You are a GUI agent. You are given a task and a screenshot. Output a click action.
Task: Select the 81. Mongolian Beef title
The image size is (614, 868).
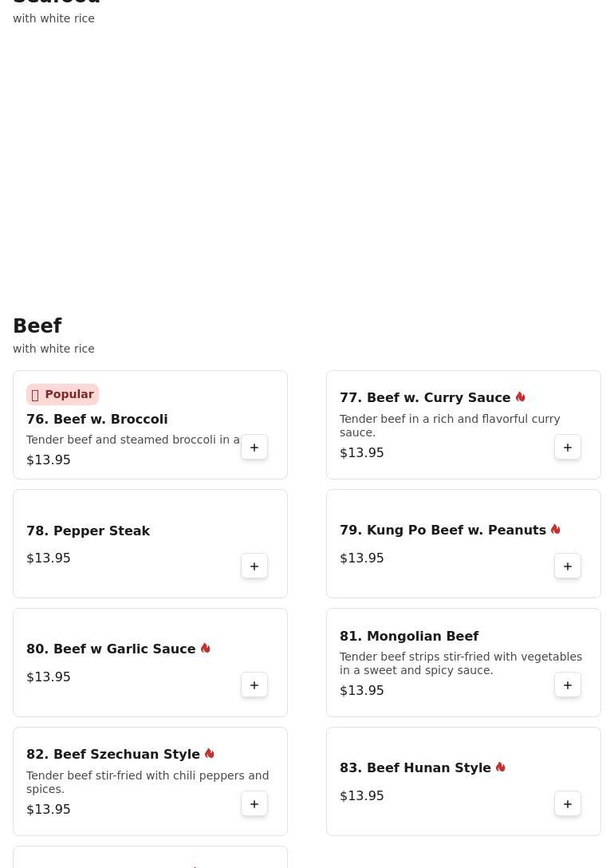pyautogui.click(x=408, y=636)
